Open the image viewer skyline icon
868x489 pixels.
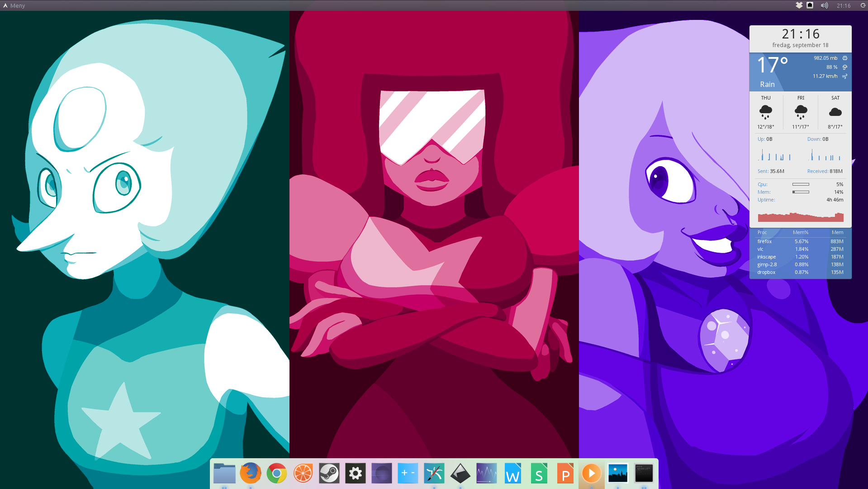[618, 474]
